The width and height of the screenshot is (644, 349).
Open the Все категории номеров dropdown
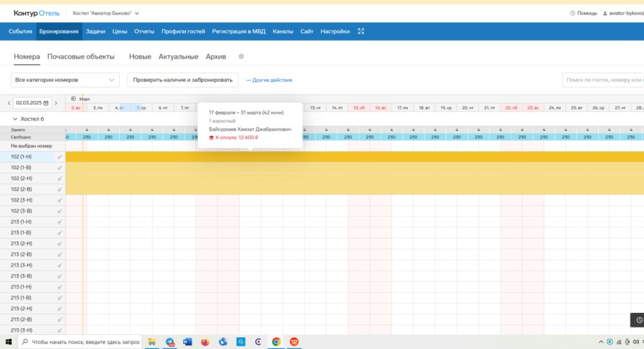pos(65,80)
